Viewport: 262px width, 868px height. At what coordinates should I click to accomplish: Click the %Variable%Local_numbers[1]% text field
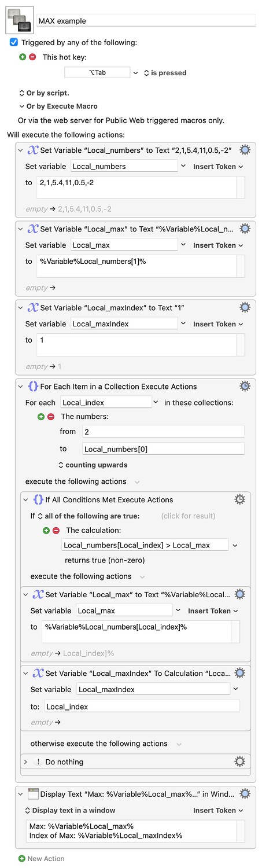click(136, 266)
